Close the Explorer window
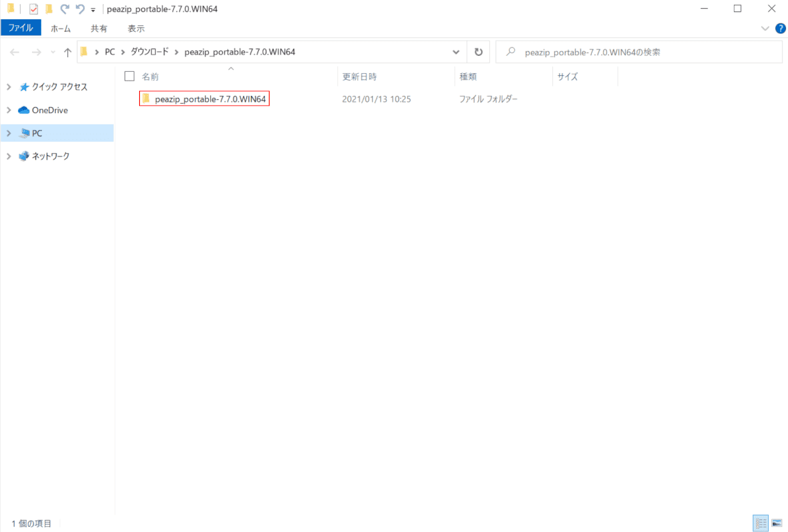This screenshot has height=532, width=788. pos(771,9)
